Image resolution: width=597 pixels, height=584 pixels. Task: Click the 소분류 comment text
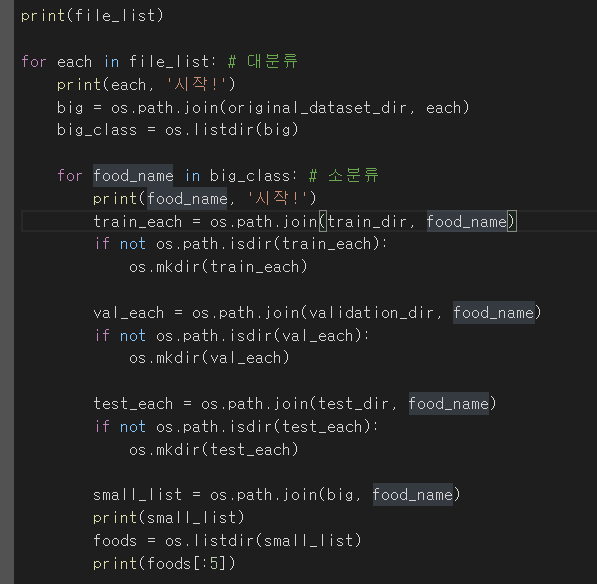tap(353, 175)
